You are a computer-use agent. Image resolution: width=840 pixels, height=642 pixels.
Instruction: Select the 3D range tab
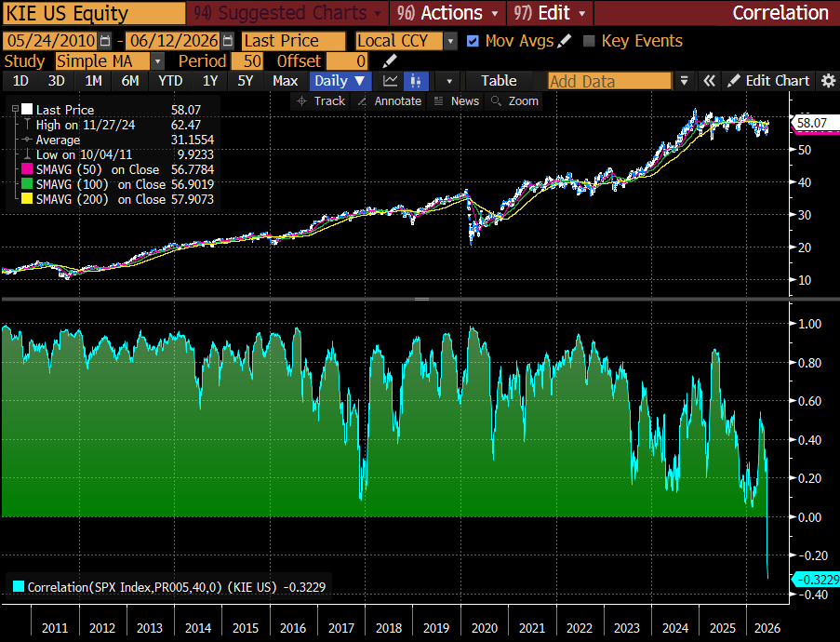click(56, 81)
